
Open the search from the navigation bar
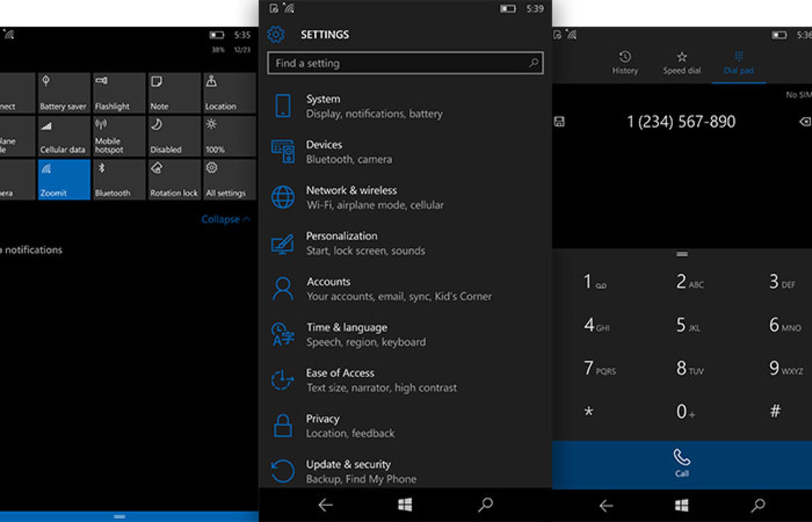485,505
